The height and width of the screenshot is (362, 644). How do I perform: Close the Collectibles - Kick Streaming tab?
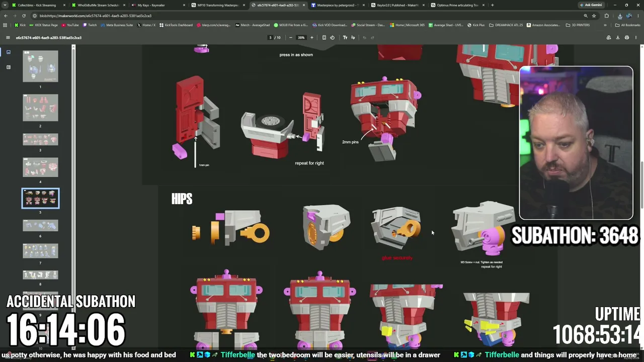pos(64,5)
